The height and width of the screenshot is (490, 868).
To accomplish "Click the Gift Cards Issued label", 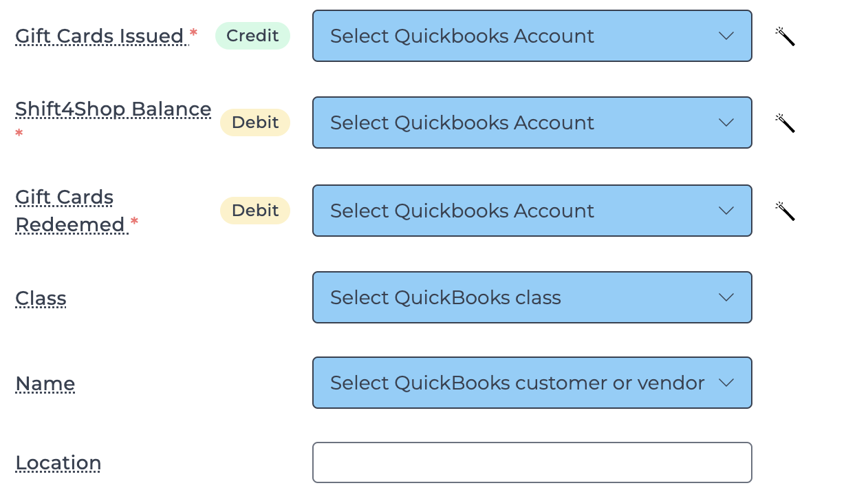I will point(100,36).
